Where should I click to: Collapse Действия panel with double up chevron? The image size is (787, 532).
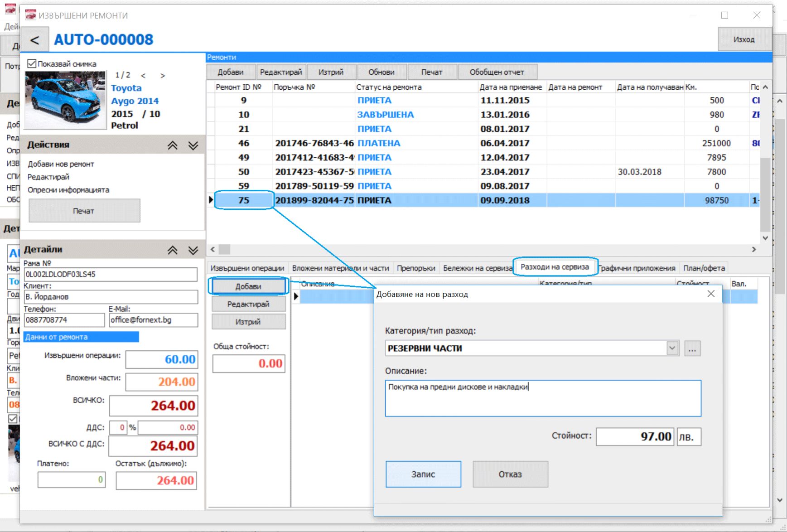pyautogui.click(x=173, y=145)
